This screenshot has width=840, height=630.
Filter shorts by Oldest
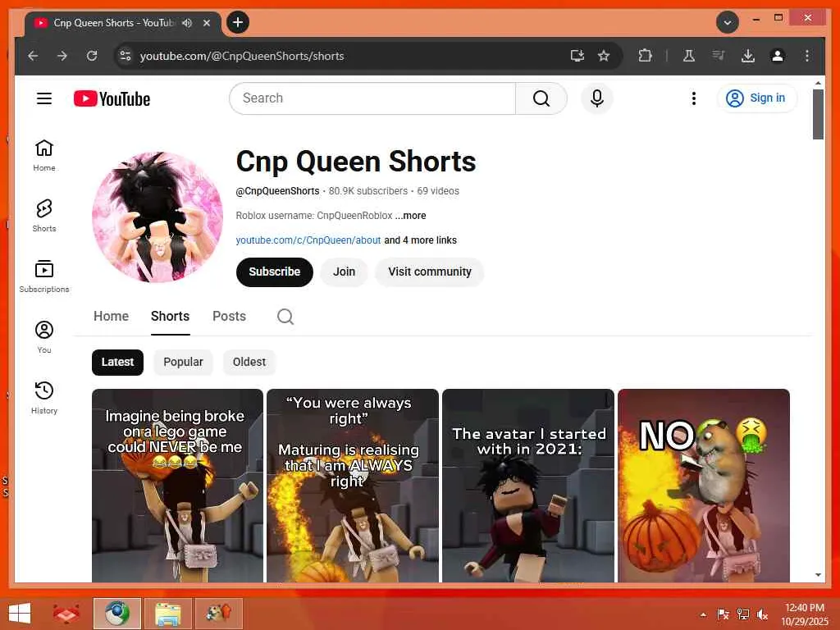pos(249,362)
